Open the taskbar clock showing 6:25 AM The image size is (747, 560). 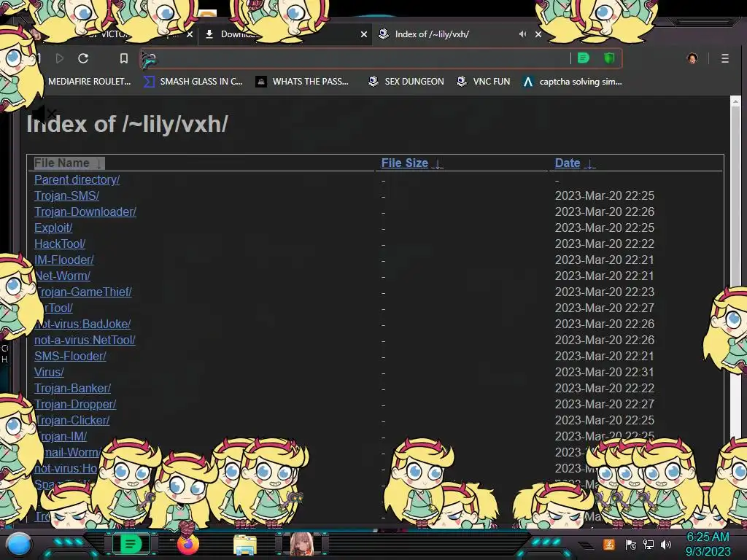pyautogui.click(x=708, y=544)
